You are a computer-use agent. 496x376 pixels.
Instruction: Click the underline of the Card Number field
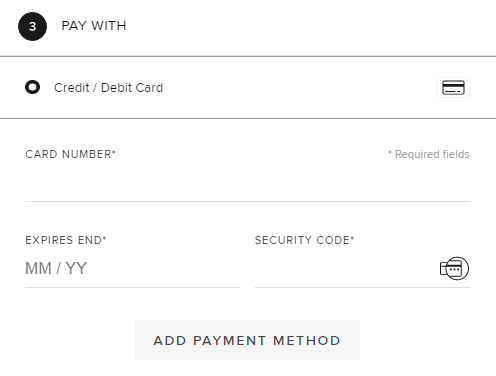coord(247,201)
